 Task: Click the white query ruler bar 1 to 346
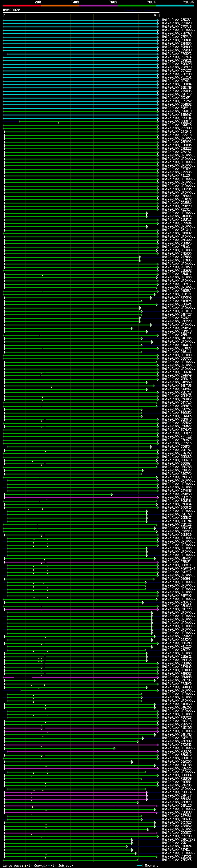pyautogui.click(x=81, y=12)
